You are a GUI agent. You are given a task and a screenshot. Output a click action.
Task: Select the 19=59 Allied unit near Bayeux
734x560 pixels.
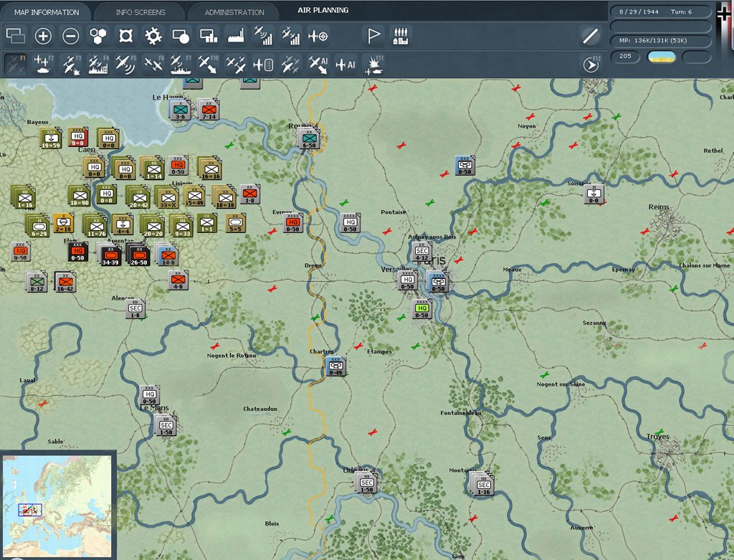click(x=51, y=138)
